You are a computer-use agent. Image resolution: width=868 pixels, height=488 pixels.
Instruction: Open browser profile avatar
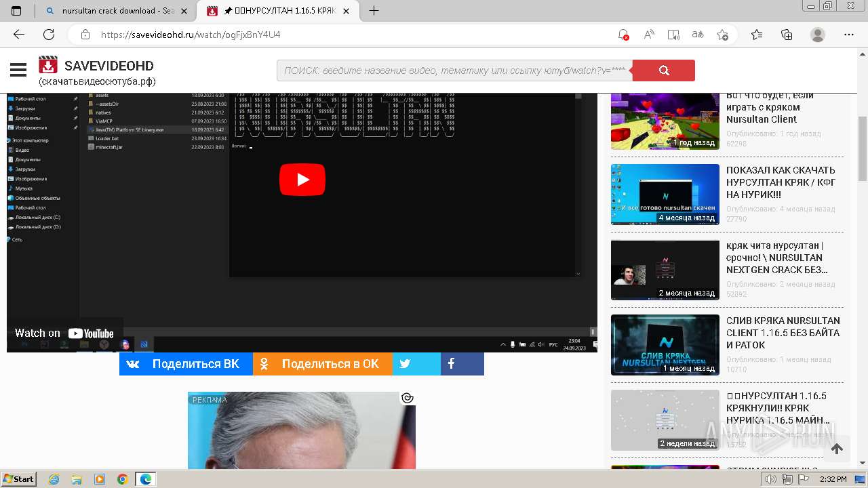[818, 35]
